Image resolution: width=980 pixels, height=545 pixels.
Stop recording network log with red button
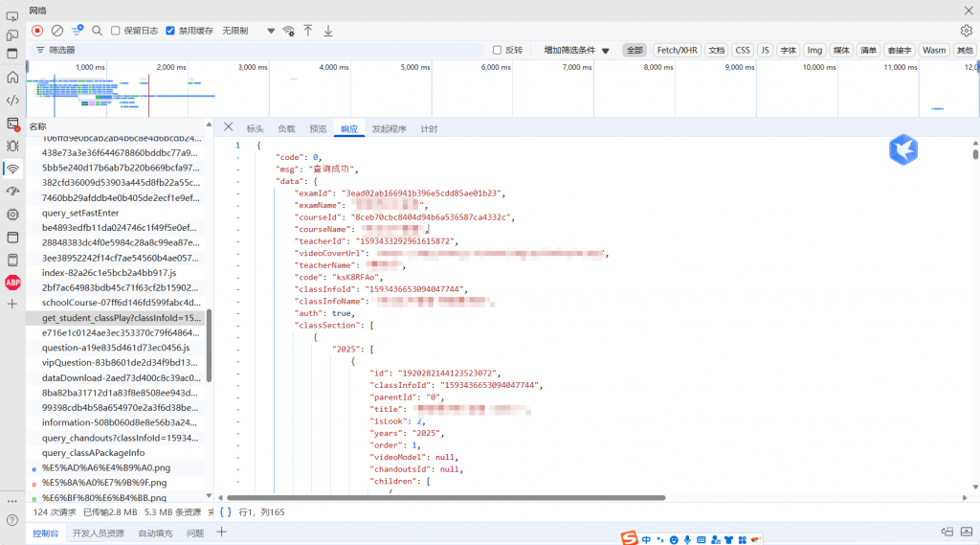[37, 31]
